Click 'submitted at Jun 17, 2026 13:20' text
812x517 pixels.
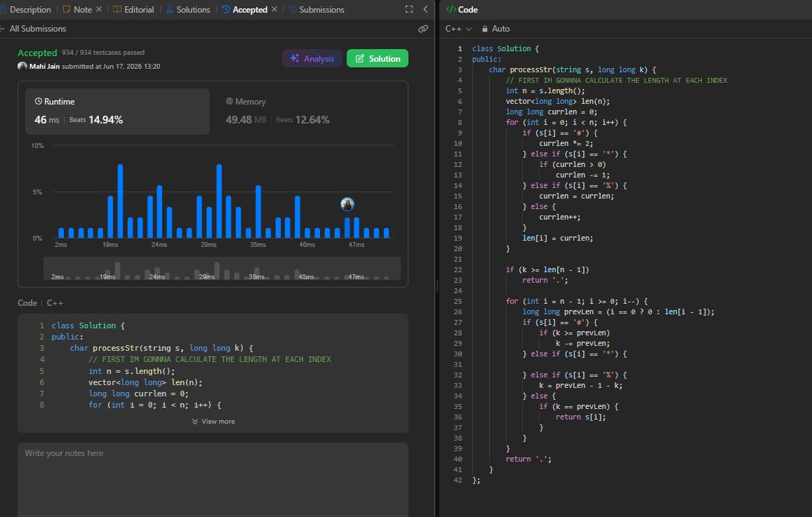[111, 66]
